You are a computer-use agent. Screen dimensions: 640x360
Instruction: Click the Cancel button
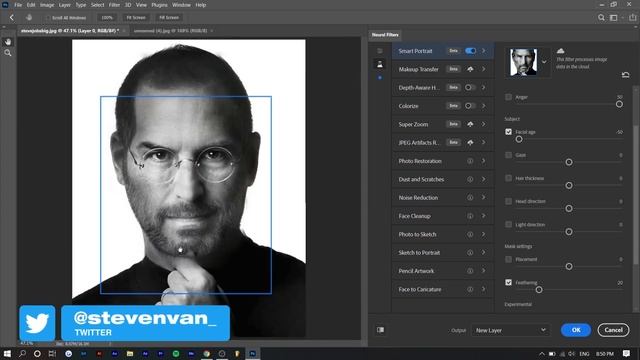pyautogui.click(x=613, y=330)
